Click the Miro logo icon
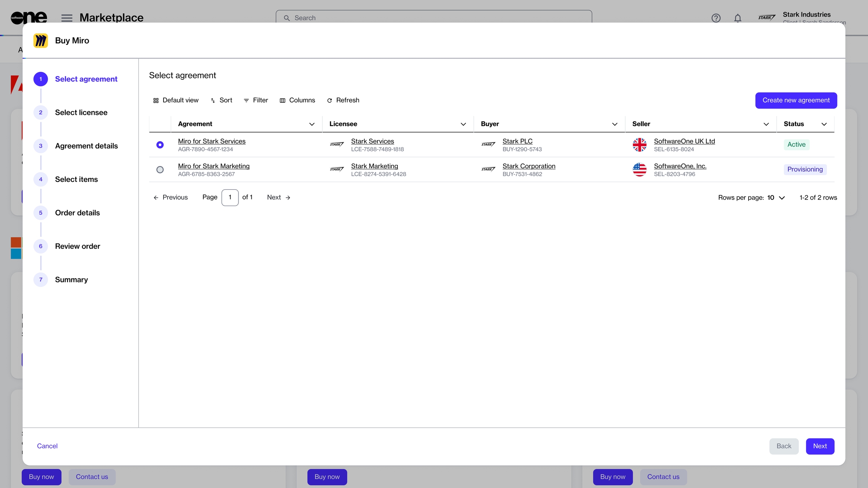The width and height of the screenshot is (868, 488). pos(41,41)
